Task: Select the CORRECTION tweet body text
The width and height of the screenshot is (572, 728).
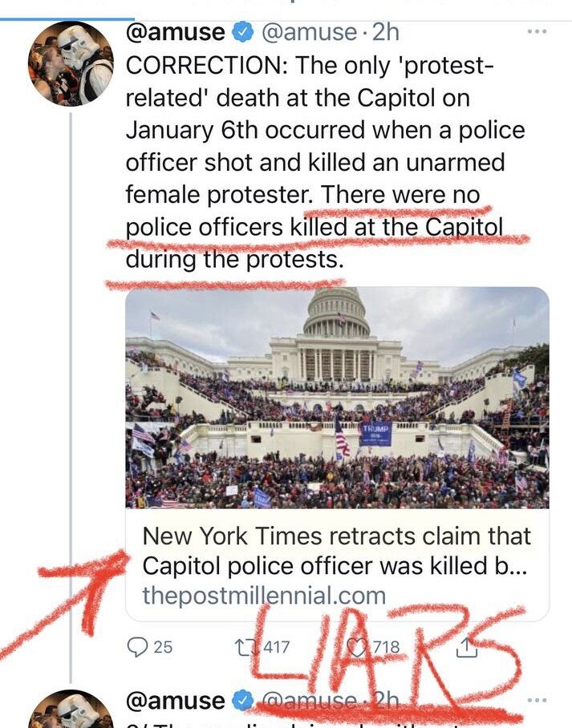Action: pos(325,162)
